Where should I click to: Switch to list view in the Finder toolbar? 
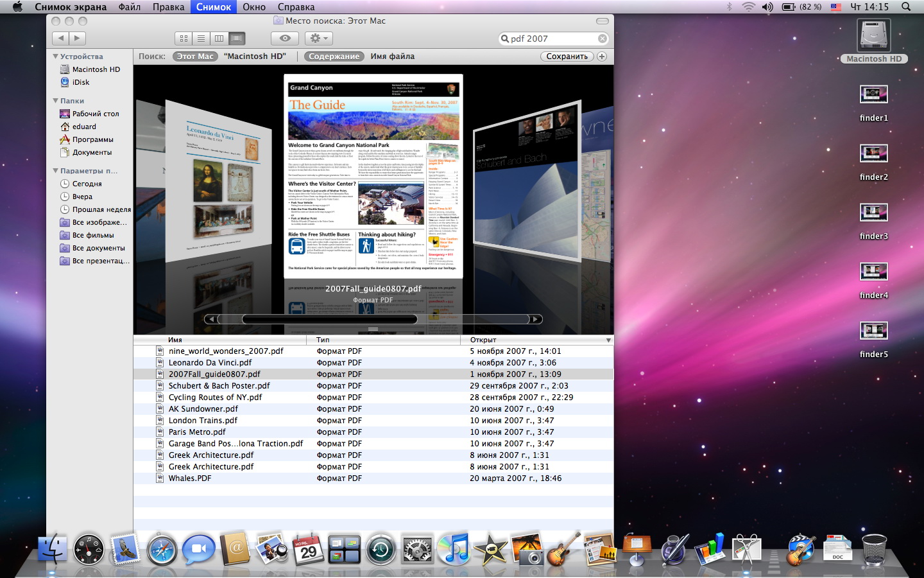pos(201,39)
